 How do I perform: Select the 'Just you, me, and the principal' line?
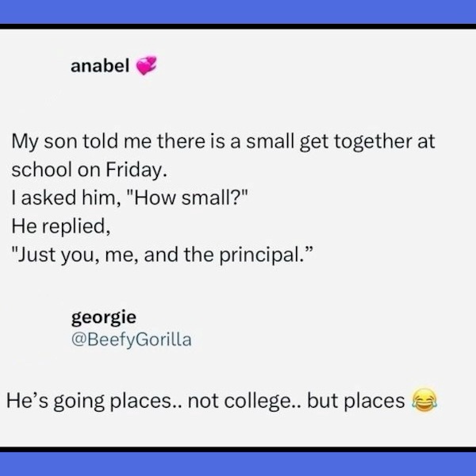point(162,255)
